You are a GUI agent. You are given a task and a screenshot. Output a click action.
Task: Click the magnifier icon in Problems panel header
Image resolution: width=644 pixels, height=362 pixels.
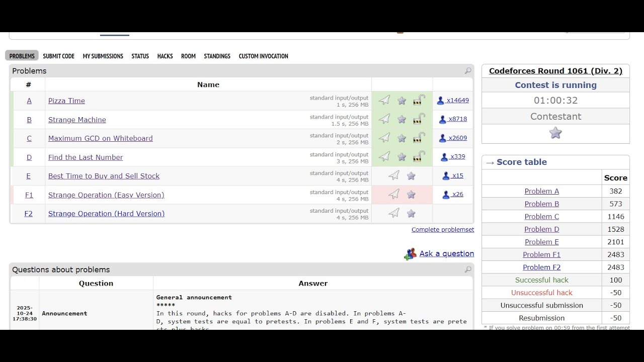468,71
